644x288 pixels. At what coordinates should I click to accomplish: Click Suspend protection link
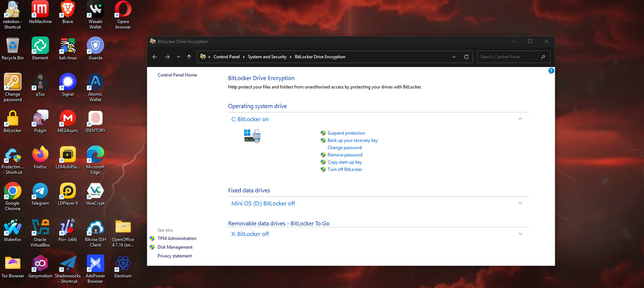346,133
